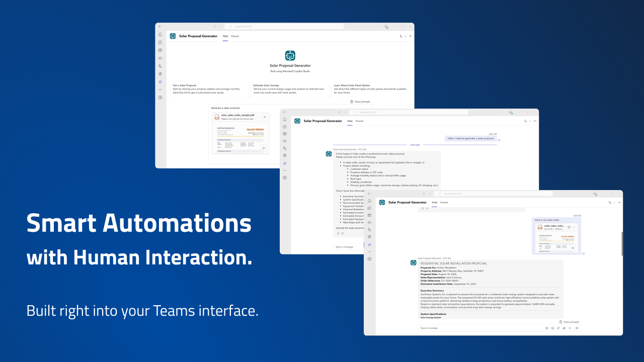Open purple Copilot agent icon in front window sidebar

tap(369, 244)
